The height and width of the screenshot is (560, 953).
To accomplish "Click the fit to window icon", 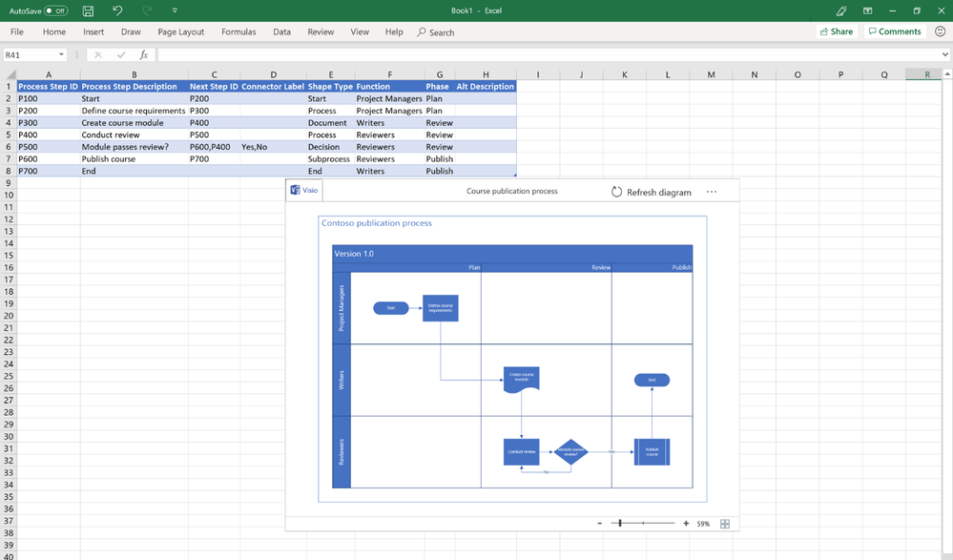I will pos(724,524).
